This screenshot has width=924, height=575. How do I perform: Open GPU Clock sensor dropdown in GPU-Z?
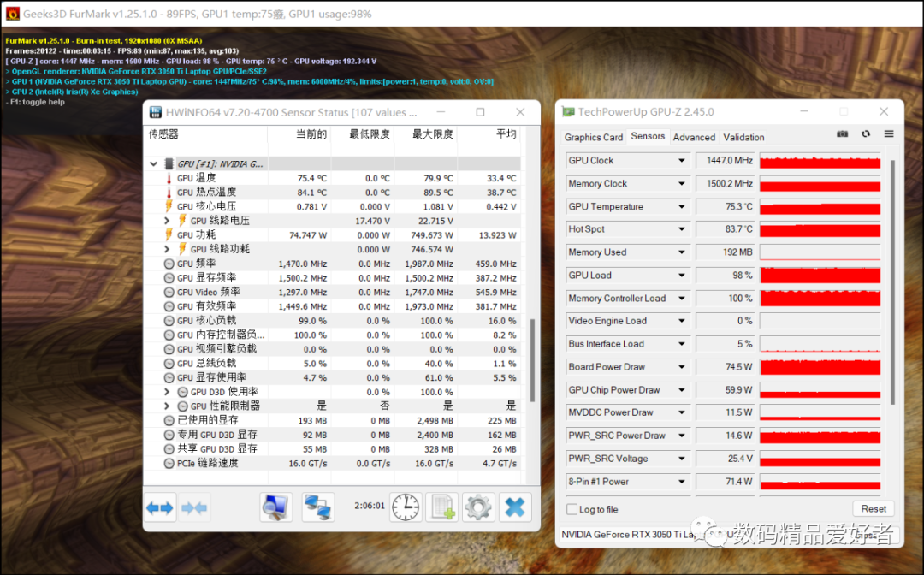(682, 160)
